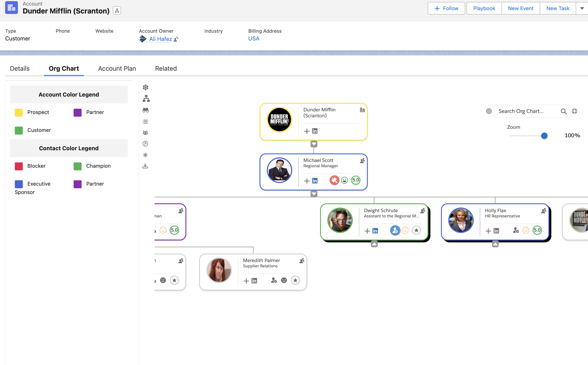Collapse reports under Michael Scott
This screenshot has width=588, height=365.
tap(314, 194)
